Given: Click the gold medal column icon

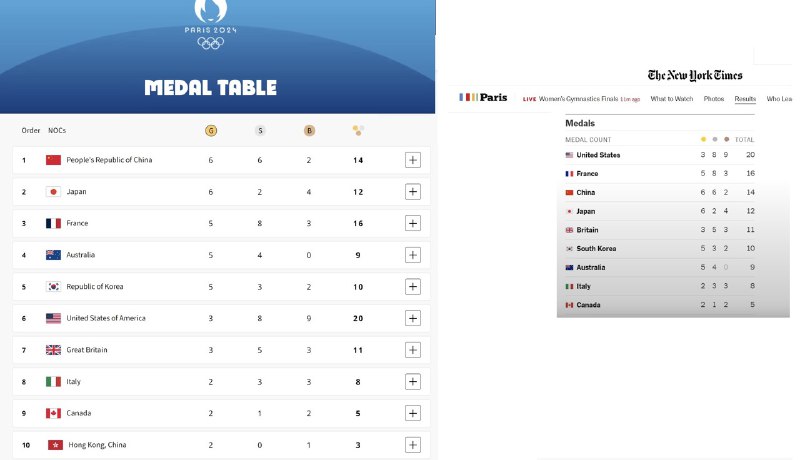Looking at the screenshot, I should tap(211, 130).
